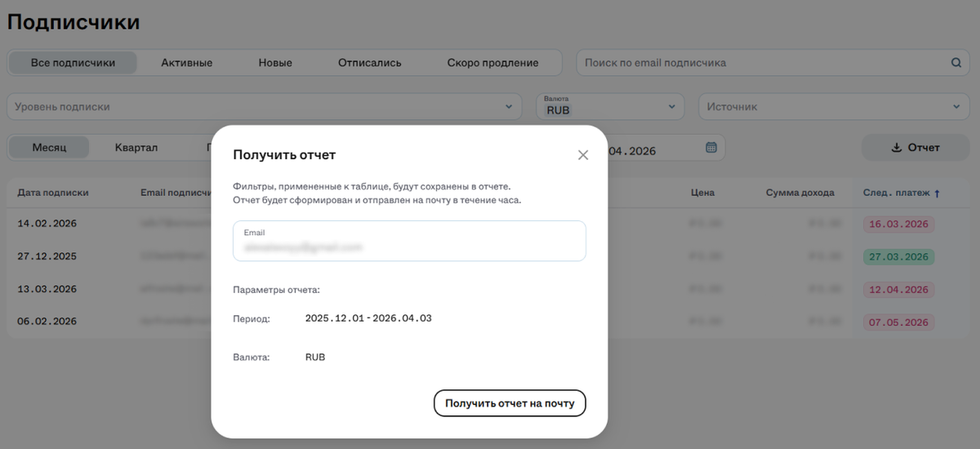This screenshot has width=980, height=449.
Task: Select the 27.12.2025 subscription date cell
Action: [47, 256]
